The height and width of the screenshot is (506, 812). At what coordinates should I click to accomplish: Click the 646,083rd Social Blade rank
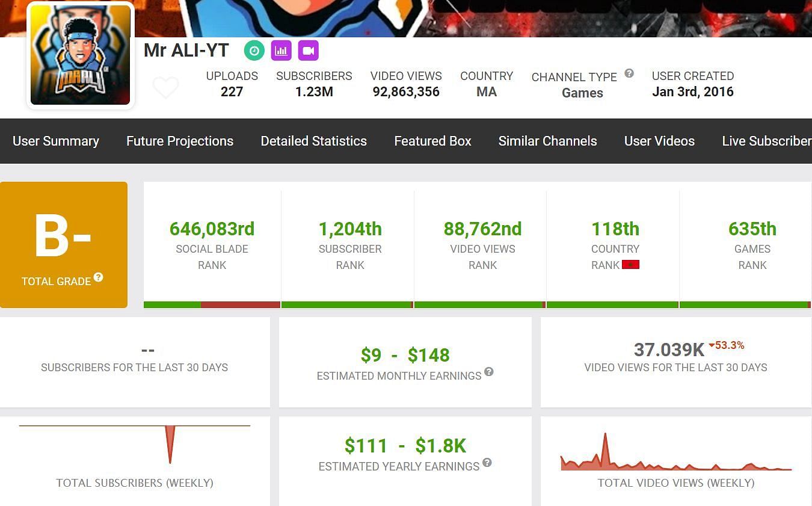pos(212,229)
